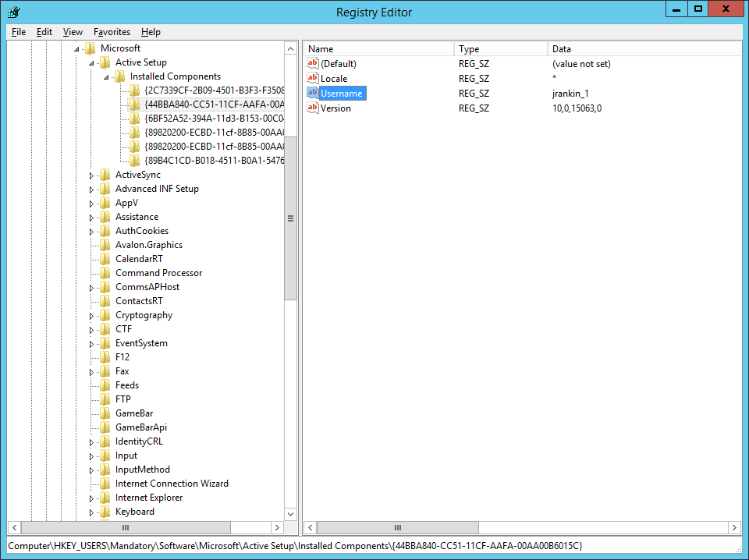Select the Username string value icon
The image size is (749, 560).
click(x=313, y=93)
